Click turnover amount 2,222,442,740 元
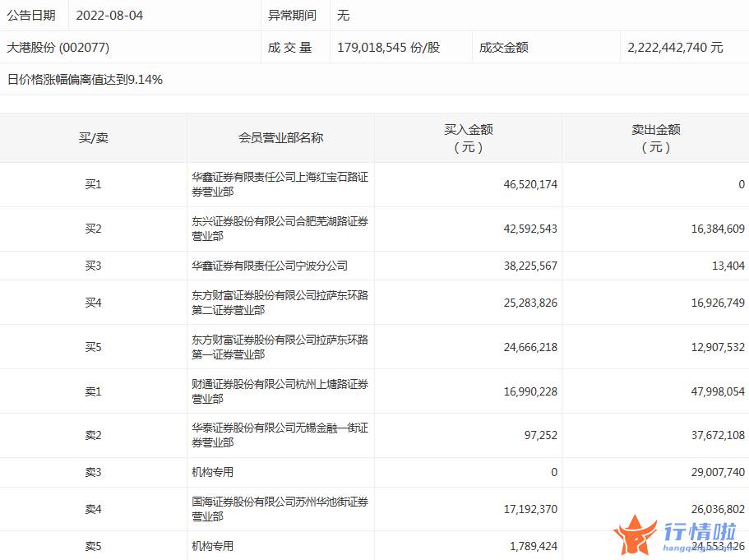749x560 pixels. pos(675,48)
